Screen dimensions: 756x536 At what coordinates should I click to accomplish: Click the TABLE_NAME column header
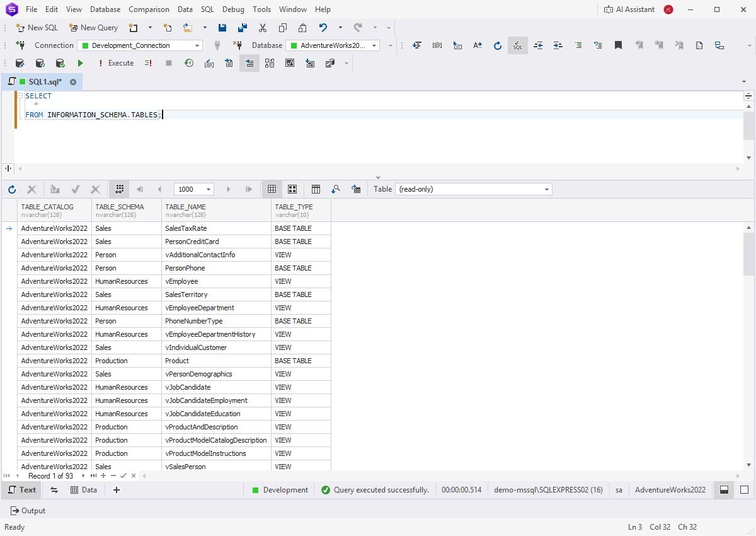[x=217, y=211]
